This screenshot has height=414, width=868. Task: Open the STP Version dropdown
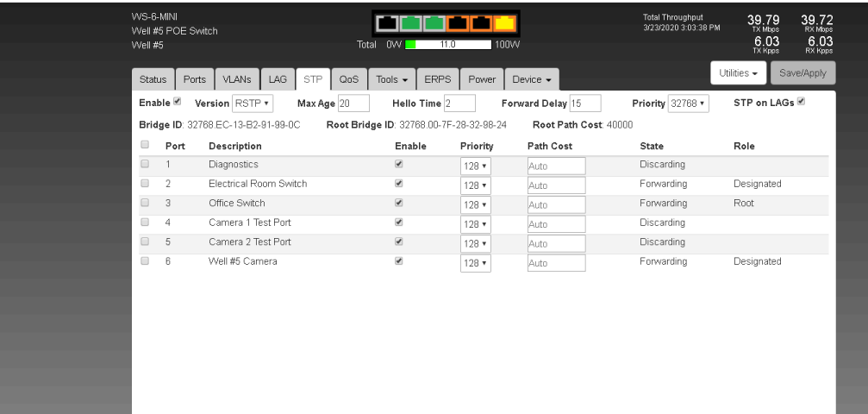coord(252,103)
